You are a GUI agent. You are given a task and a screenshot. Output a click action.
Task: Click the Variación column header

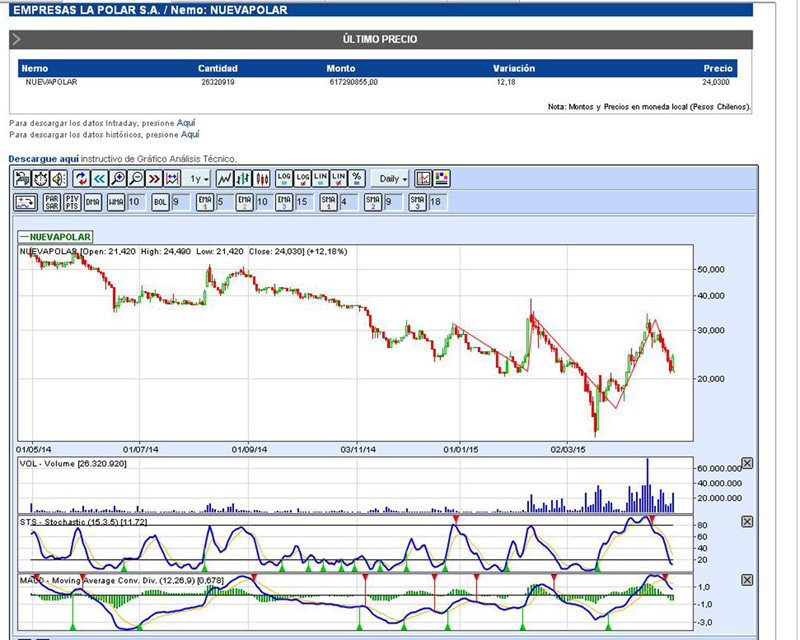click(x=514, y=68)
